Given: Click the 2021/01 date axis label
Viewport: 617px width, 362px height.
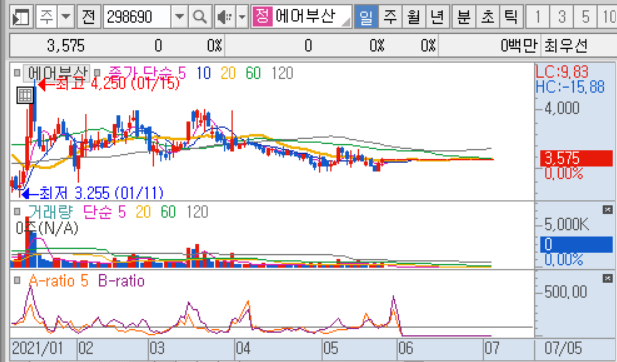Looking at the screenshot, I should point(37,348).
